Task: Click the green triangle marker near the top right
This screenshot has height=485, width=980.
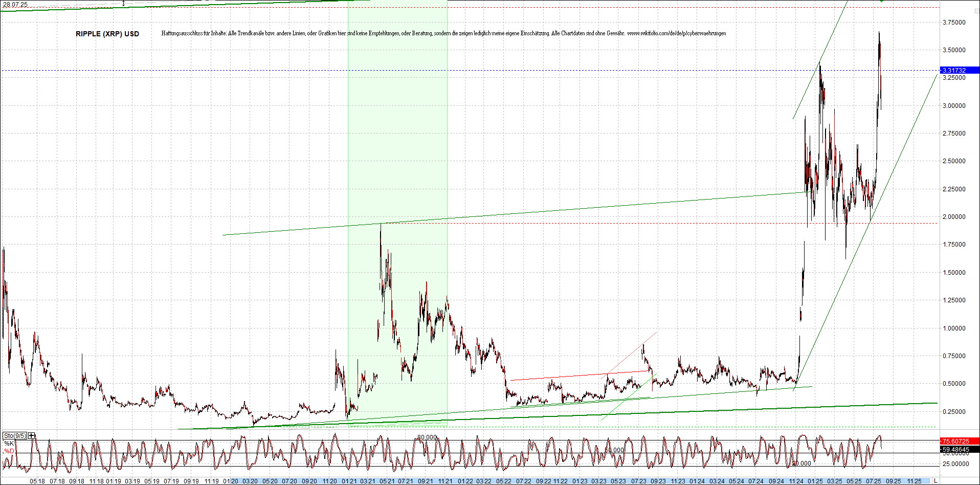Action: click(x=881, y=2)
